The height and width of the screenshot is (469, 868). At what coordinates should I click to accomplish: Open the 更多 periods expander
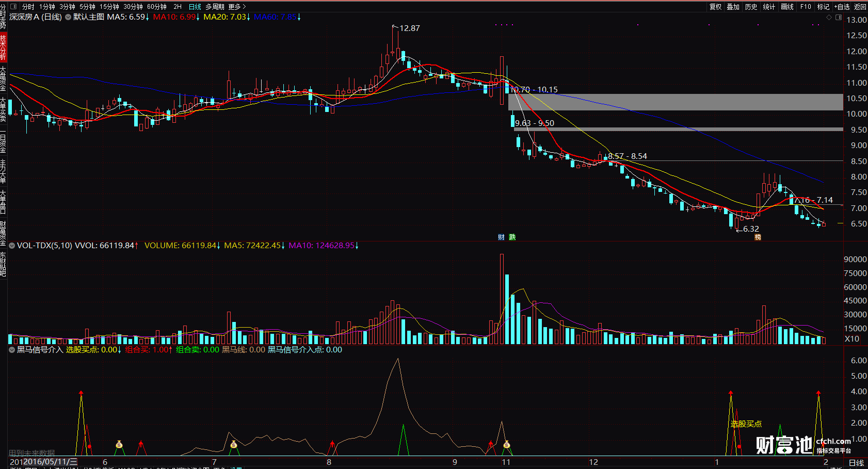237,7
